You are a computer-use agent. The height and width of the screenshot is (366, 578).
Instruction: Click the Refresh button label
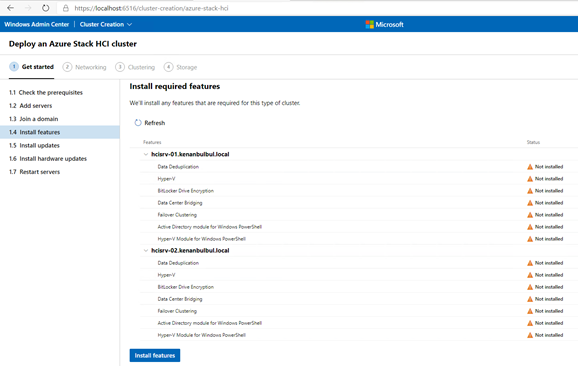154,123
